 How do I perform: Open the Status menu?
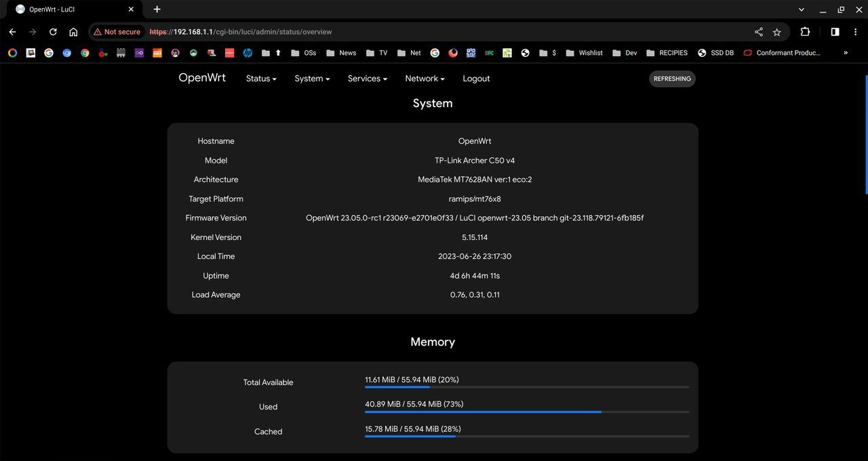261,79
